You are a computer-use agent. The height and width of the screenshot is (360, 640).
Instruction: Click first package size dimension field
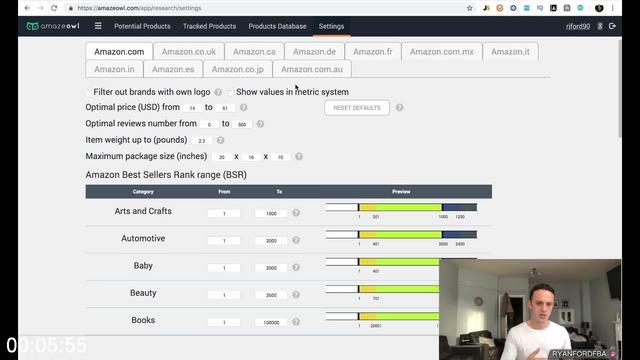click(222, 157)
